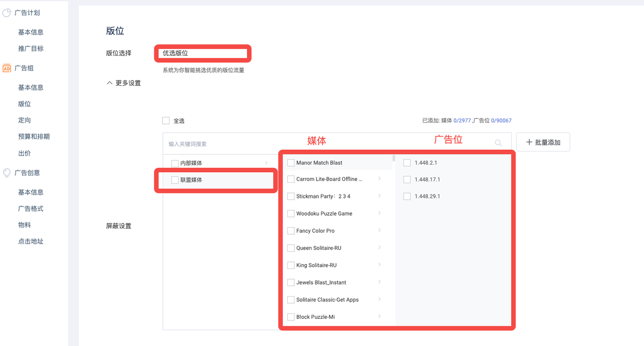Open 版位 in the sidebar
The image size is (644, 346).
tap(25, 104)
